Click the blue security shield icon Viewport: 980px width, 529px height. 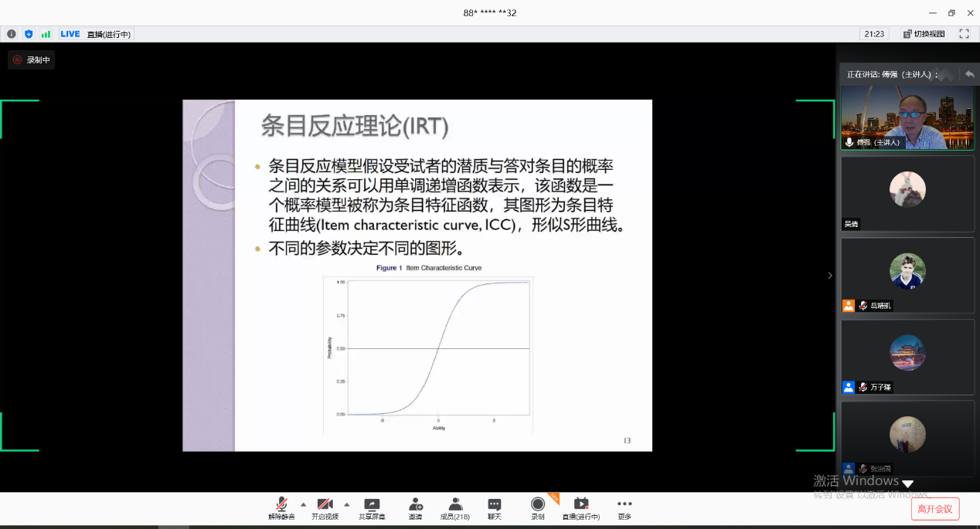[x=29, y=34]
